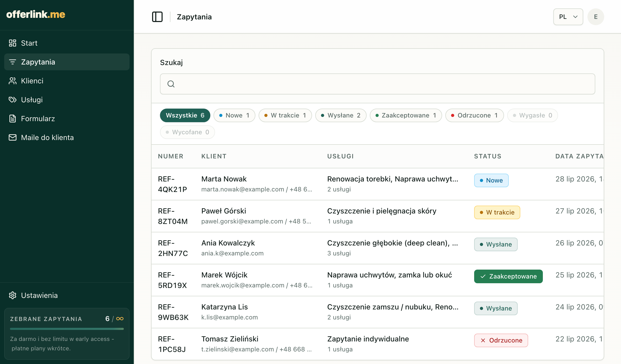Open Ustawienia in the sidebar

point(67,295)
